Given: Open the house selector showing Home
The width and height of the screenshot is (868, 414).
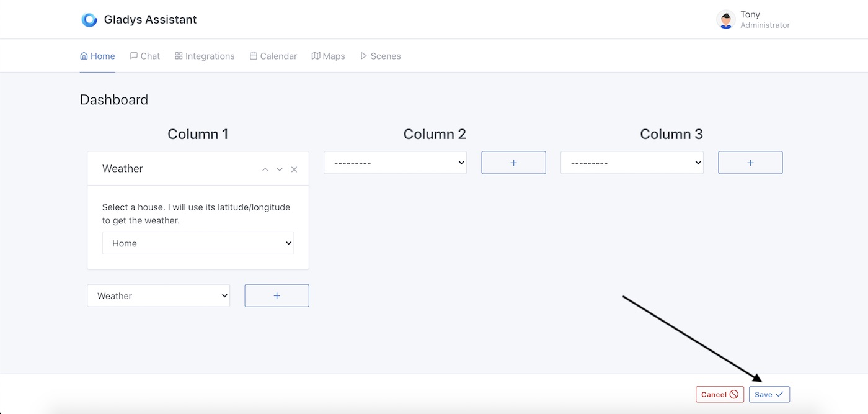Looking at the screenshot, I should point(198,243).
